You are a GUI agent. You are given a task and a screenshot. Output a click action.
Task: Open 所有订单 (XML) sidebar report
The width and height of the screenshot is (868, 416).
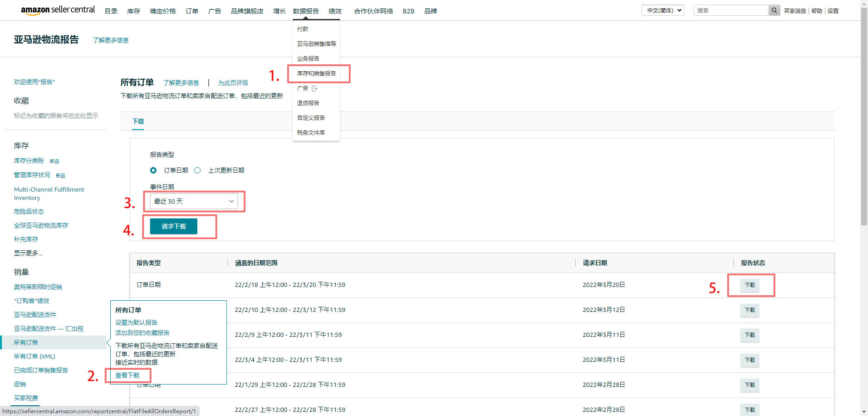tap(34, 356)
